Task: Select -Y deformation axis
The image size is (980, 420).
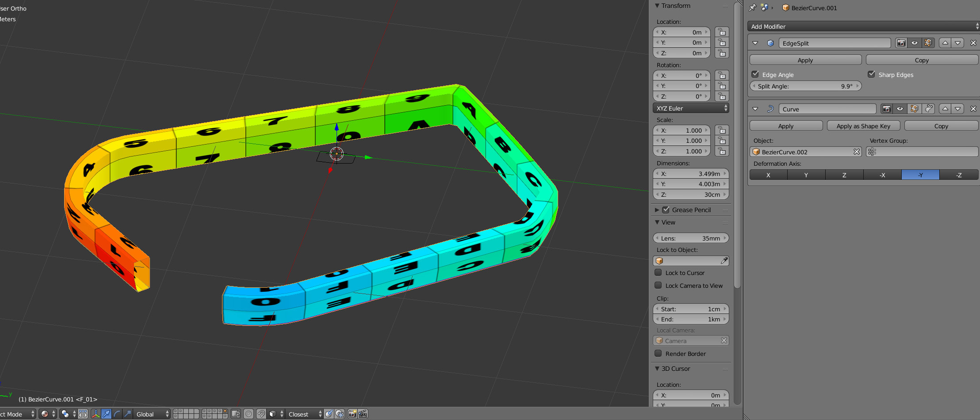Action: pos(920,175)
